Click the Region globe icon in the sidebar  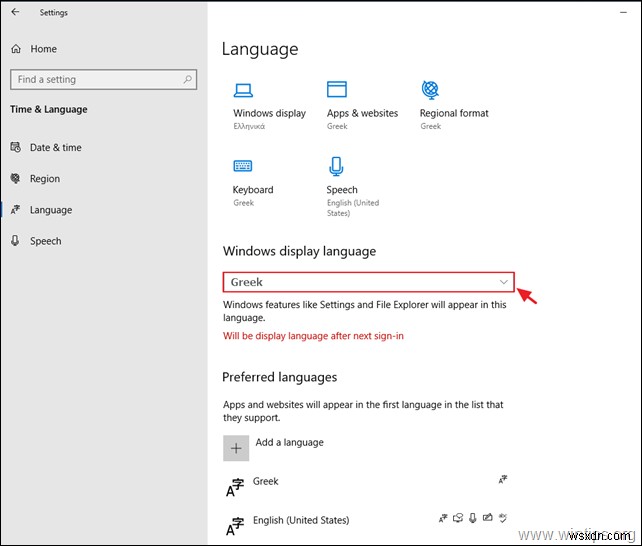click(x=16, y=178)
